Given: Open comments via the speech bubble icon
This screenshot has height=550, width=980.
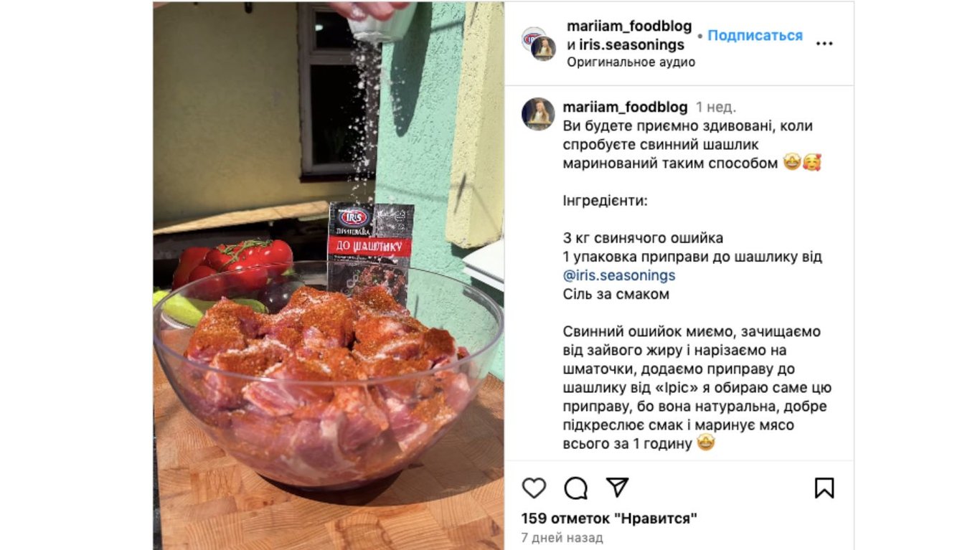Looking at the screenshot, I should pos(575,488).
